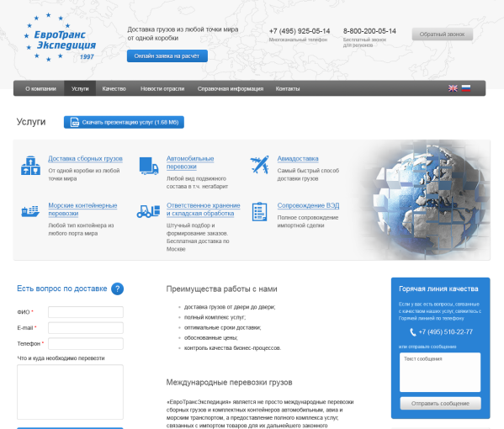Click the clipboard icon for customs support
The image size is (504, 429).
(x=259, y=212)
